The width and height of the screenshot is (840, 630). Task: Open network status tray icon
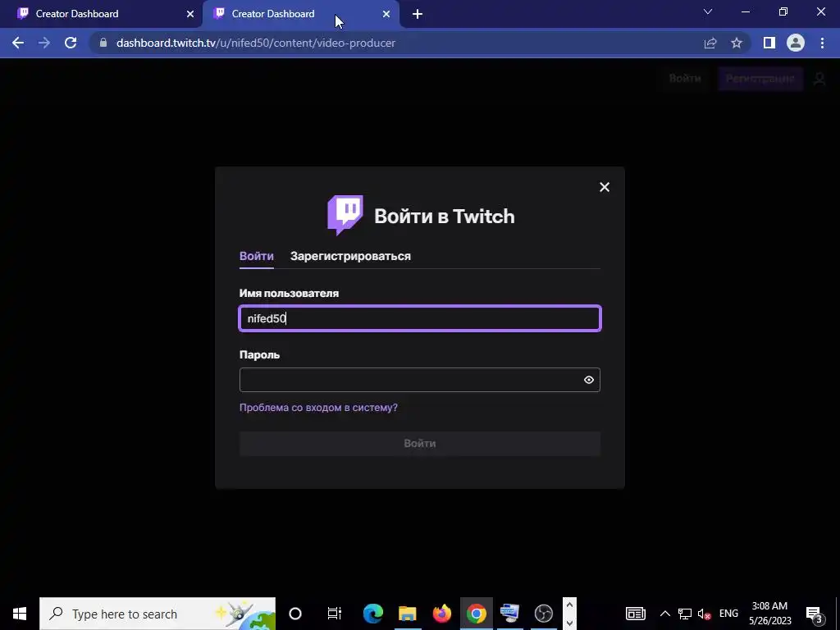pos(685,614)
